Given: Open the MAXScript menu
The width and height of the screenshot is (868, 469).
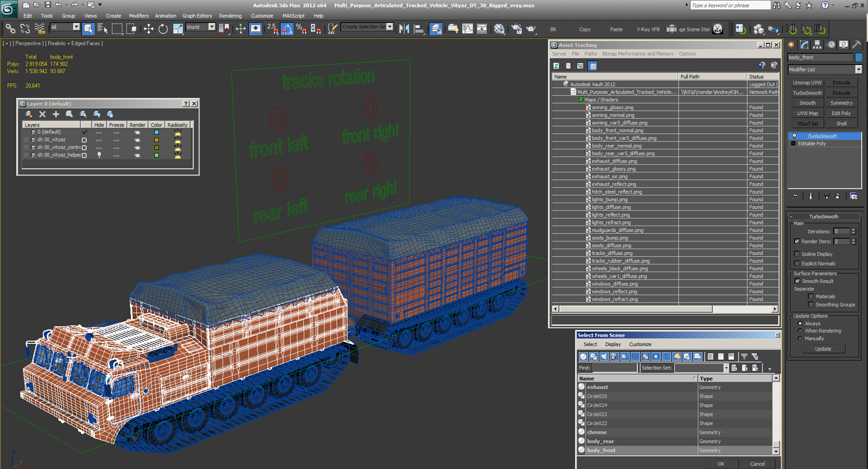Looking at the screenshot, I should (293, 16).
